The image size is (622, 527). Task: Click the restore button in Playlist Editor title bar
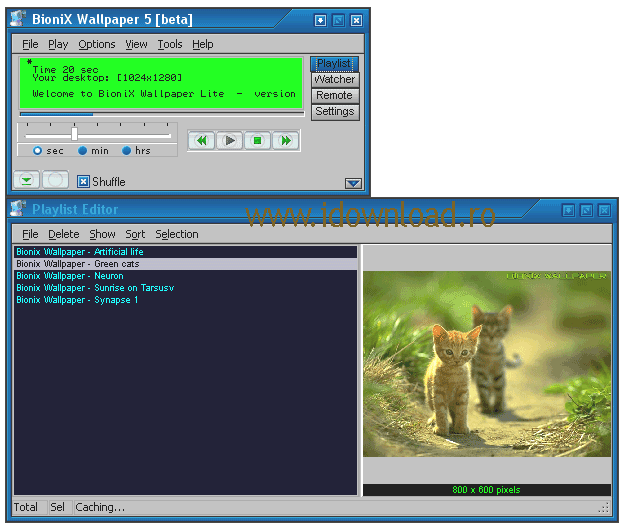[x=586, y=210]
